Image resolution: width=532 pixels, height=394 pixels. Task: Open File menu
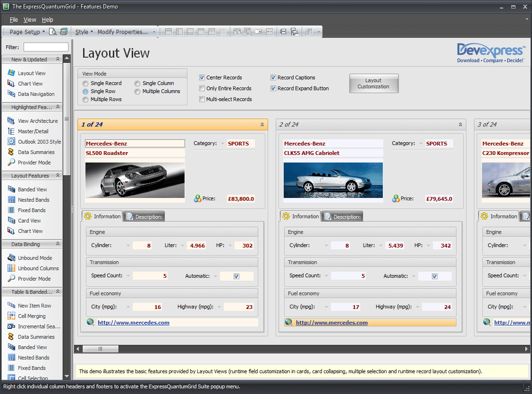point(14,20)
